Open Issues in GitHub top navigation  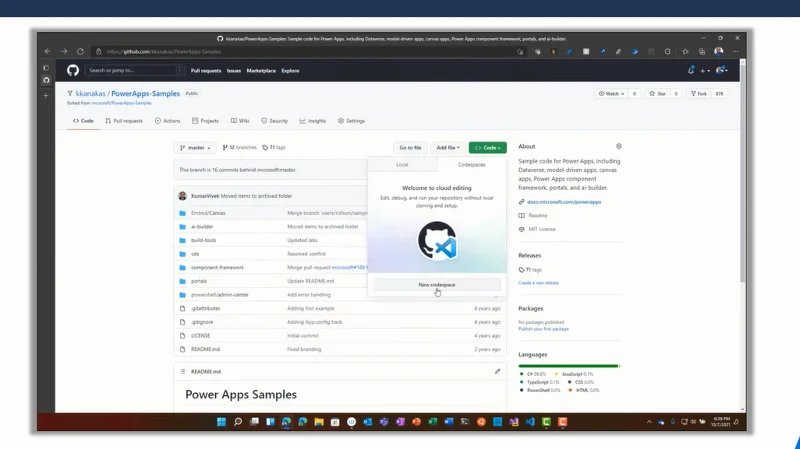(234, 71)
